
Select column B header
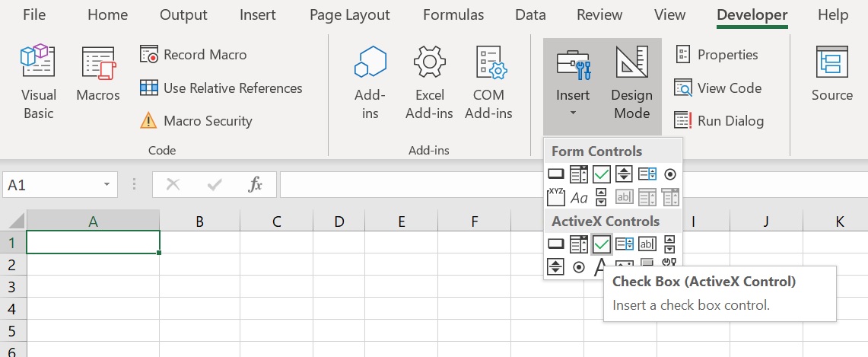click(x=199, y=222)
